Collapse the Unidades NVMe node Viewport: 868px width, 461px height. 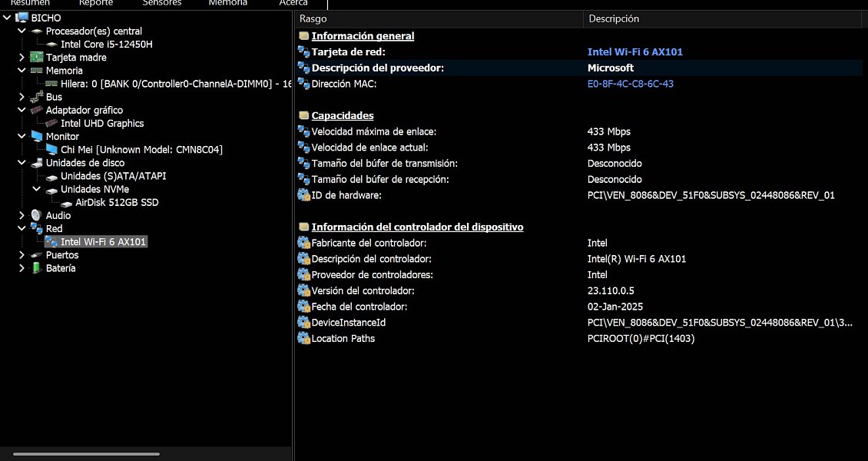click(37, 189)
